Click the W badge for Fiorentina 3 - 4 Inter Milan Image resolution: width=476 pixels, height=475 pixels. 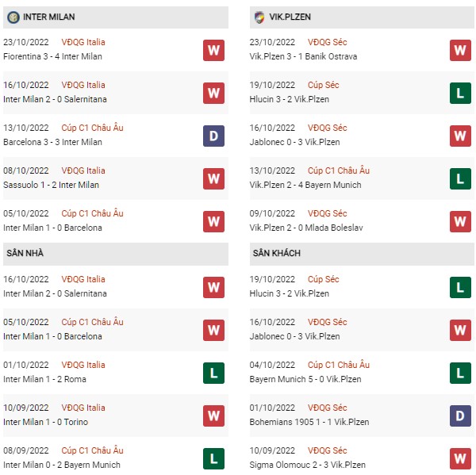(213, 50)
